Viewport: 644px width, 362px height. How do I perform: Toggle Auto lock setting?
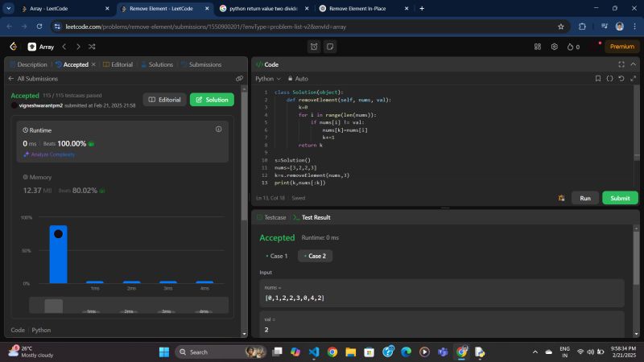[298, 78]
